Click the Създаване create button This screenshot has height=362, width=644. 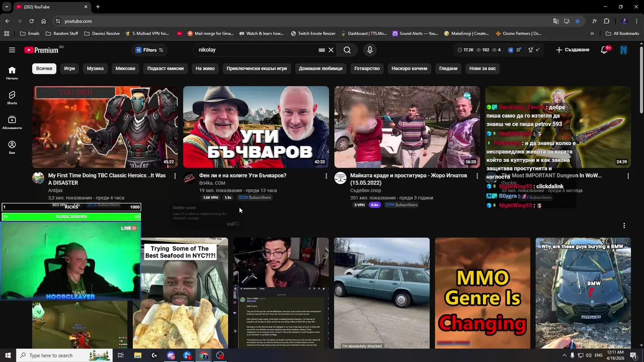coord(573,50)
